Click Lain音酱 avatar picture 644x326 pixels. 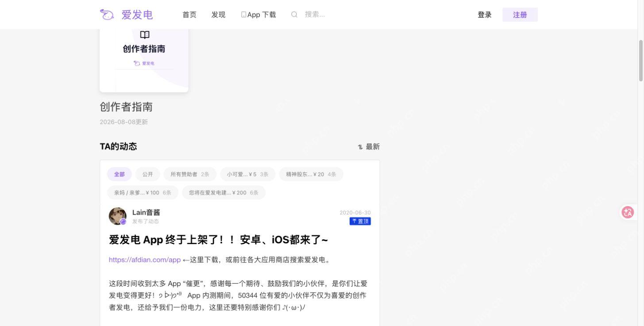[x=118, y=216]
